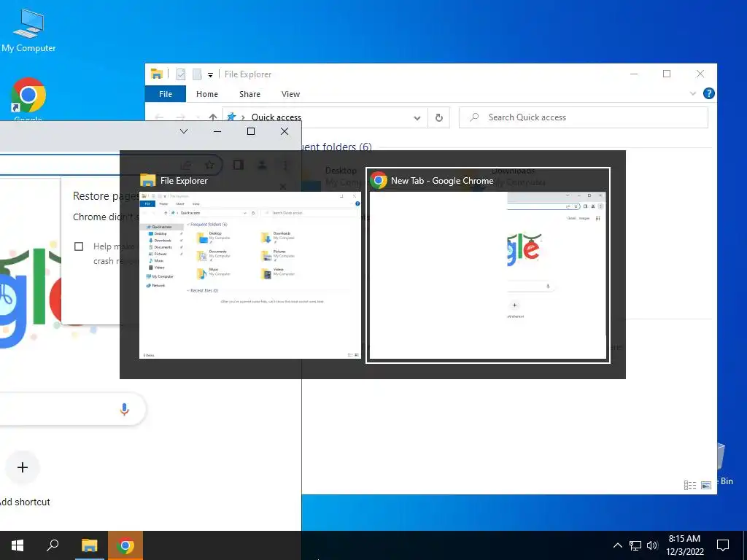The height and width of the screenshot is (560, 747).
Task: Open taskbar search magnifier
Action: point(53,545)
